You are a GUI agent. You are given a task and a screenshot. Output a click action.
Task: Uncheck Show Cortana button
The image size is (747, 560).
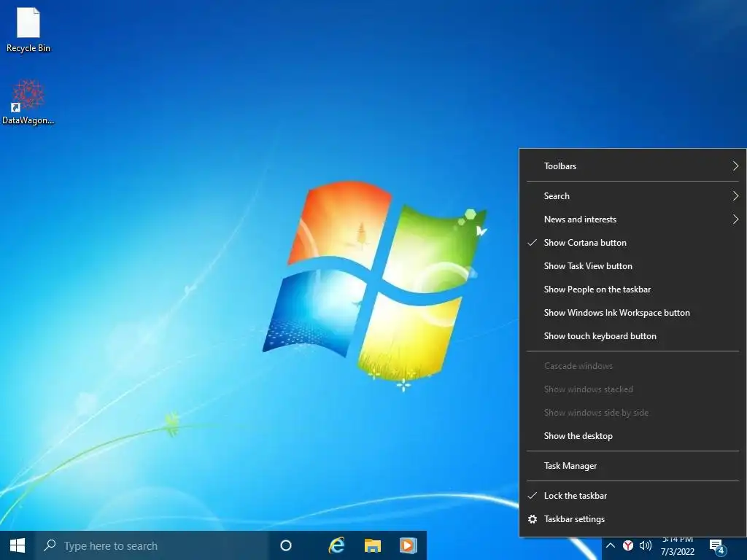(632, 243)
